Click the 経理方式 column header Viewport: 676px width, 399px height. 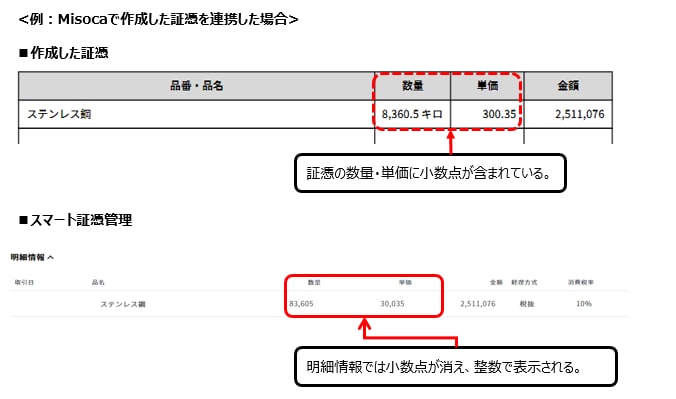[x=524, y=283]
